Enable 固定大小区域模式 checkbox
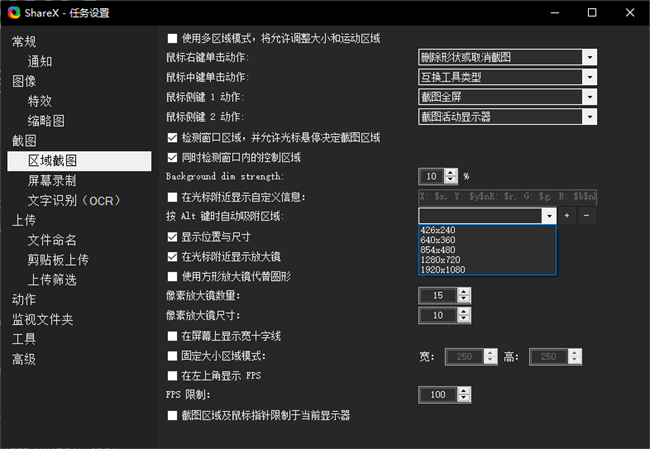 (173, 356)
